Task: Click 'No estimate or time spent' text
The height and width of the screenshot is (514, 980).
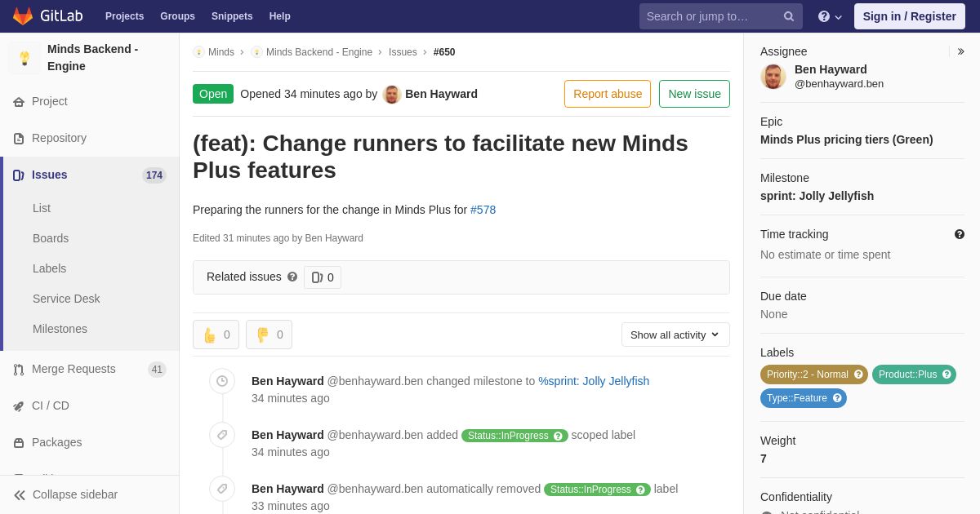Action: click(x=825, y=255)
